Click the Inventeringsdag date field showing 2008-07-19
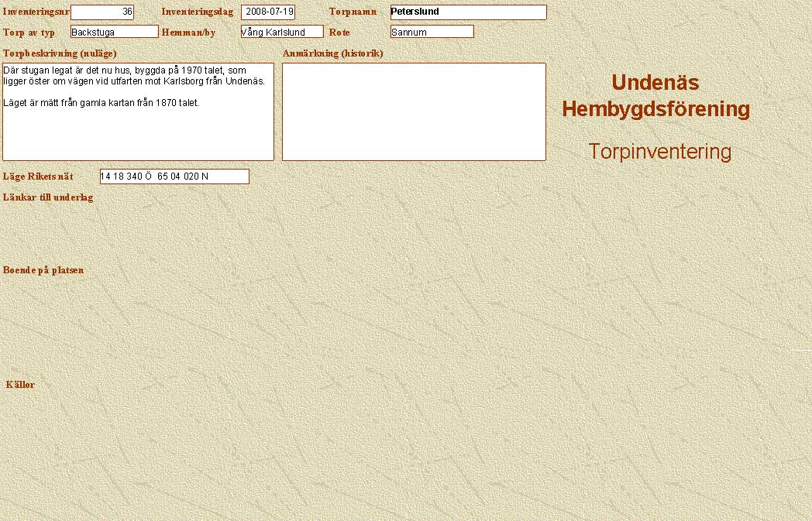This screenshot has width=812, height=521. pyautogui.click(x=268, y=12)
